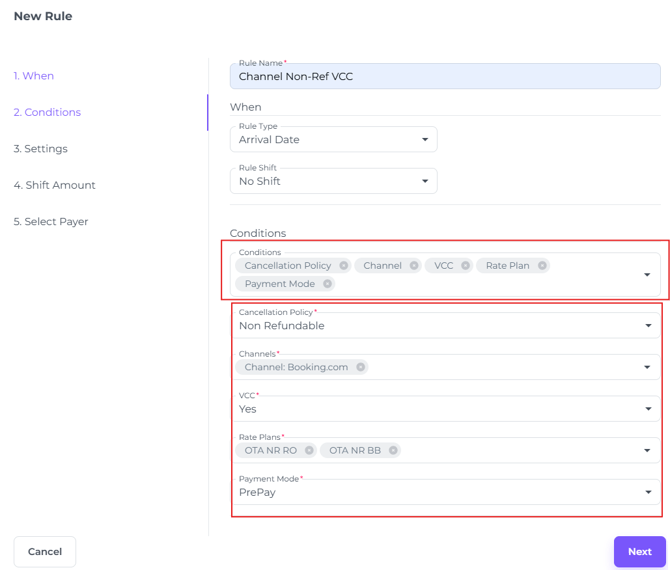Remove the OTA NR RO rate plan chip
Viewport: 670px width, 570px height.
point(309,451)
